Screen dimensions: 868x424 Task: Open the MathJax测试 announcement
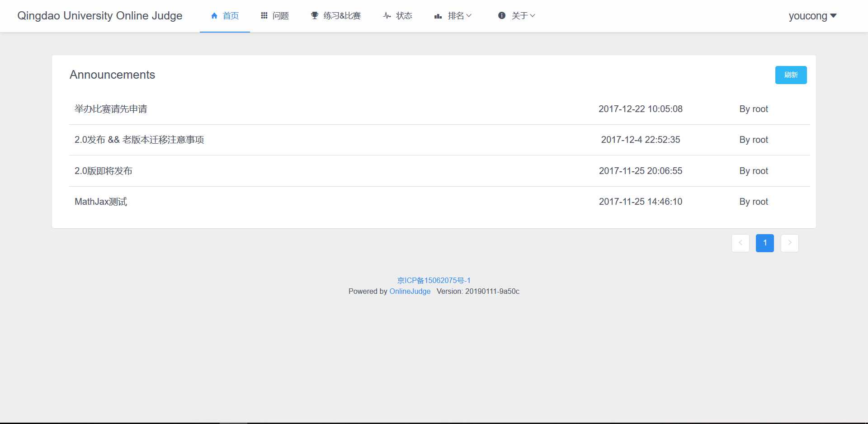coord(101,202)
